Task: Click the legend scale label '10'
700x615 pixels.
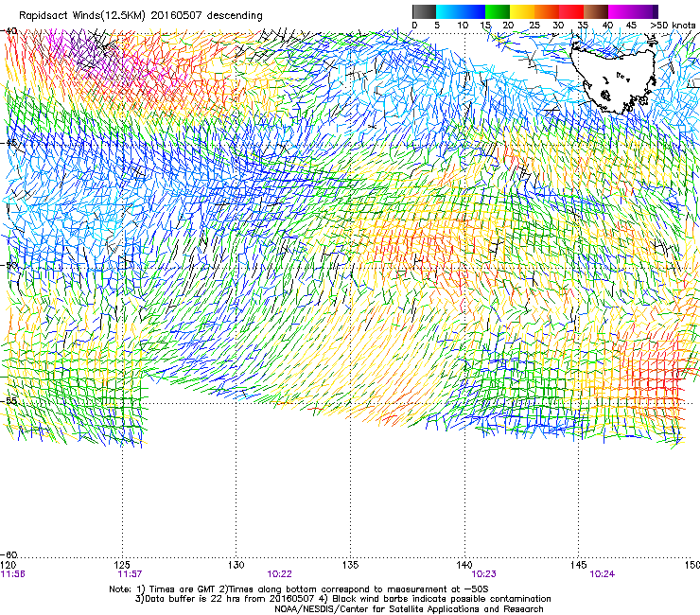Action: 463,26
